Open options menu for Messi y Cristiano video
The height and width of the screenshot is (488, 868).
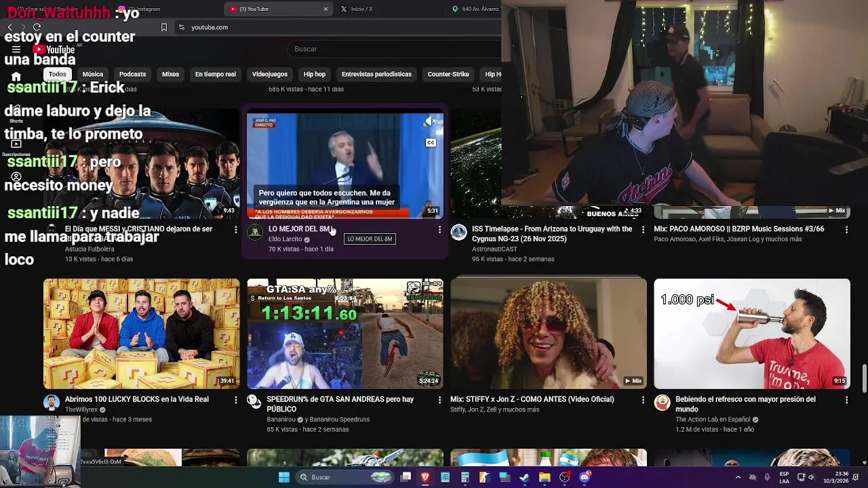click(236, 230)
